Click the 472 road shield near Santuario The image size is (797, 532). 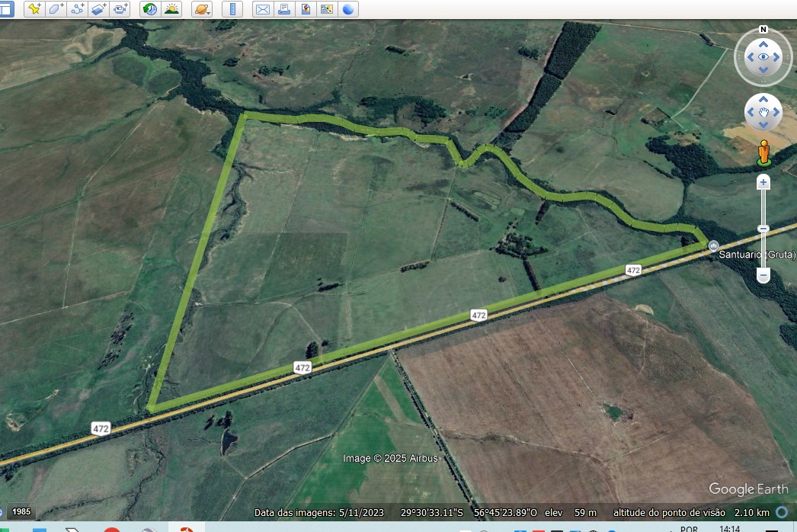coord(633,270)
